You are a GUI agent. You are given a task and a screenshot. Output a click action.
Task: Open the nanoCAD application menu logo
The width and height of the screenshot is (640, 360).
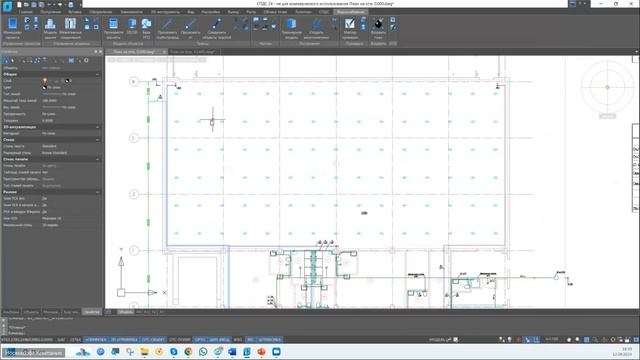[x=7, y=6]
